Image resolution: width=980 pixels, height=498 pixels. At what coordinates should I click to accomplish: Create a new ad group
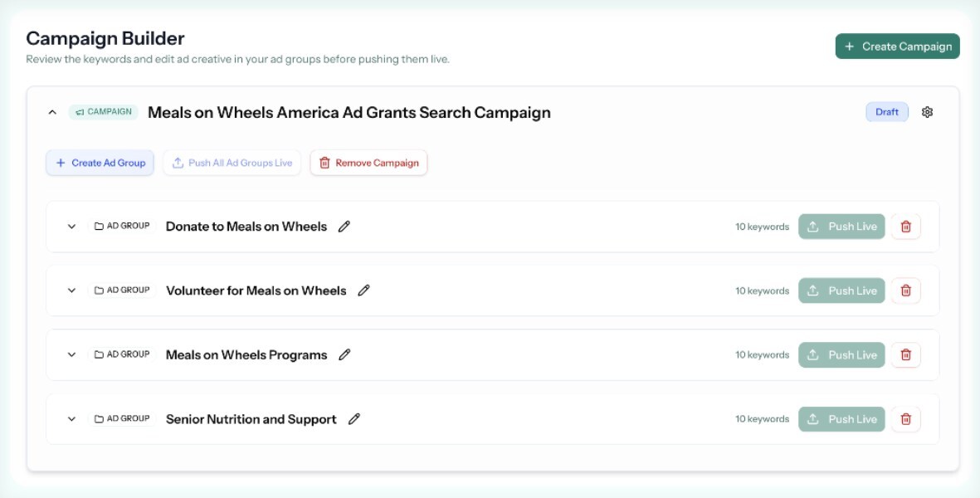[100, 163]
